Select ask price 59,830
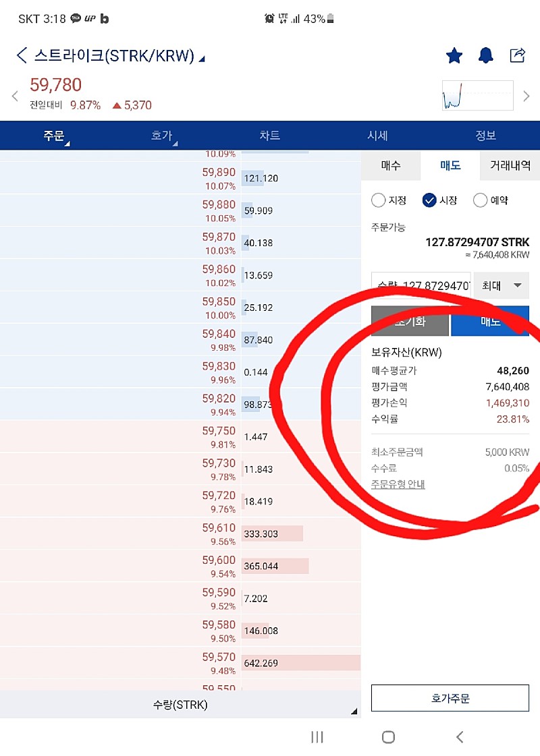 pyautogui.click(x=219, y=366)
